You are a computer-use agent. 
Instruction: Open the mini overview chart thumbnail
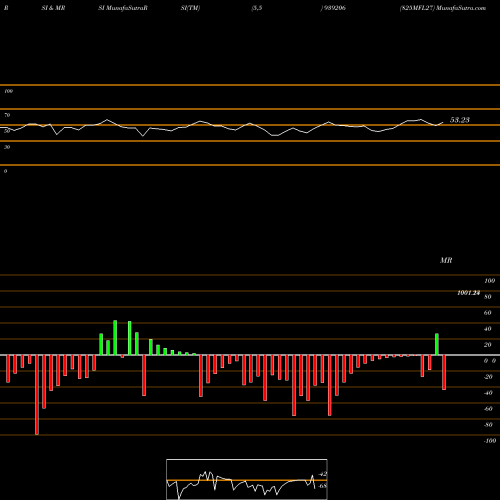click(x=247, y=479)
